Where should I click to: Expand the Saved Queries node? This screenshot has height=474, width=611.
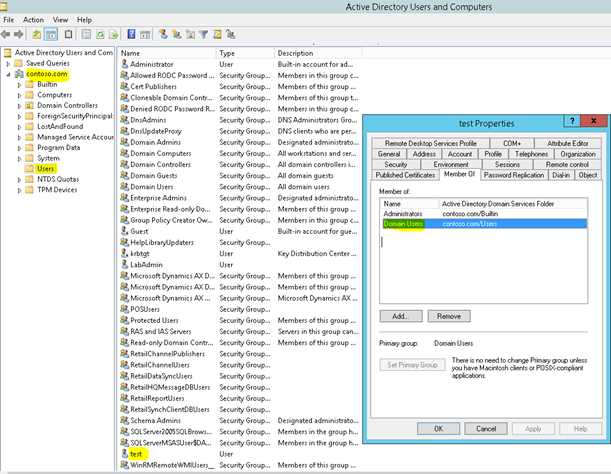click(8, 63)
